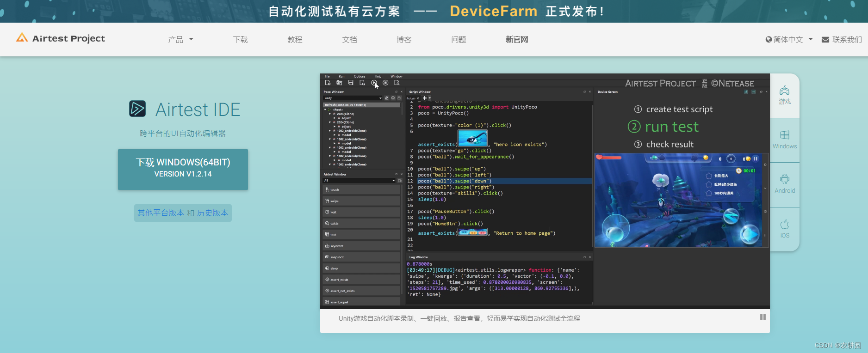Open the Help menu in Airtest IDE
The height and width of the screenshot is (353, 868).
(x=378, y=76)
